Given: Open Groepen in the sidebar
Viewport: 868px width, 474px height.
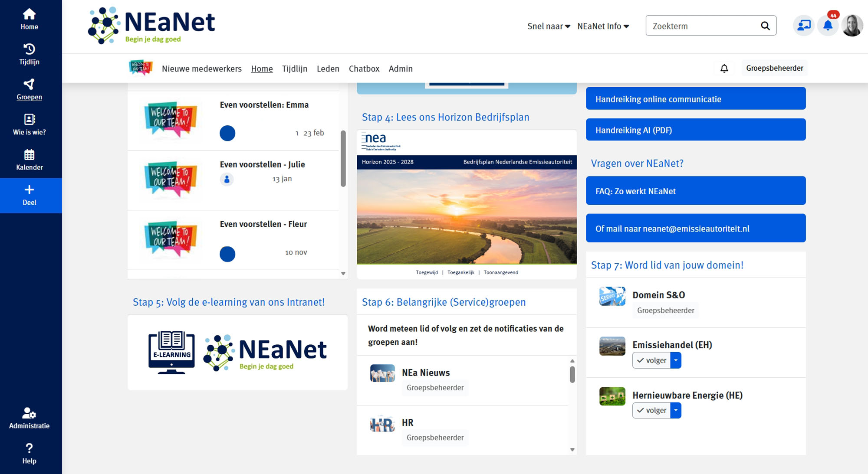Looking at the screenshot, I should coord(29,90).
